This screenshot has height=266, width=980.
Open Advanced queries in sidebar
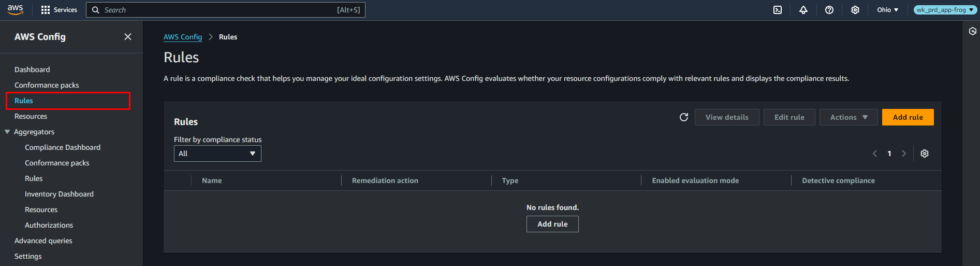coord(43,241)
